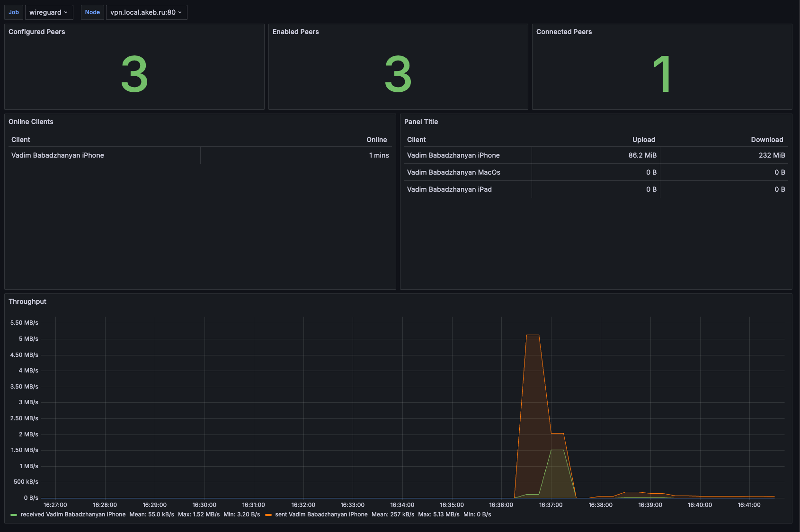
Task: Sort traffic table by its Client column
Action: coord(417,140)
